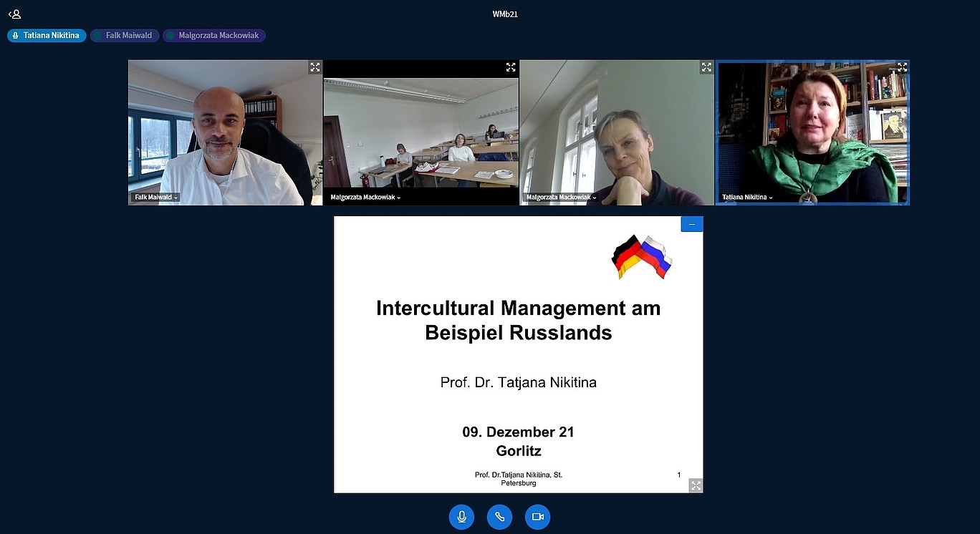The height and width of the screenshot is (534, 980).
Task: Open the Falk Maiwald name dropdown on video
Action: point(156,197)
